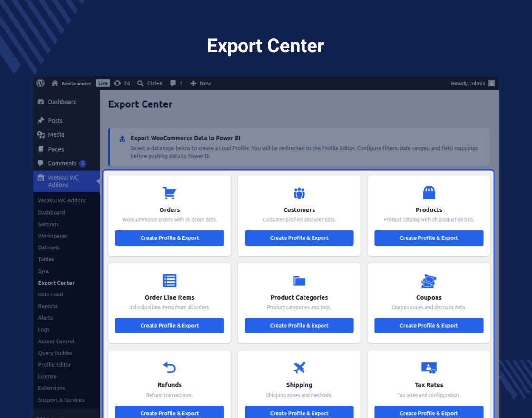Open Support & Services in the sidebar
The width and height of the screenshot is (532, 418).
[x=61, y=400]
